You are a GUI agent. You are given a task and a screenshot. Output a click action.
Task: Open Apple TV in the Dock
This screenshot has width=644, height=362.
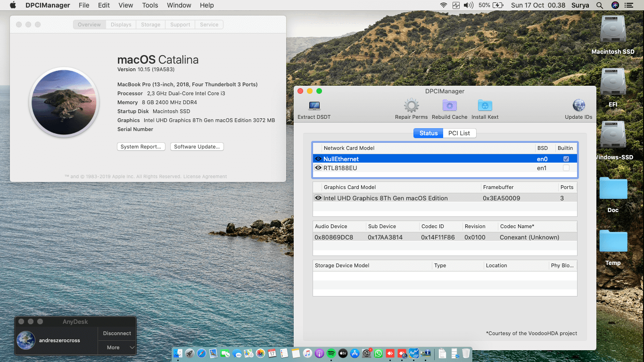343,353
